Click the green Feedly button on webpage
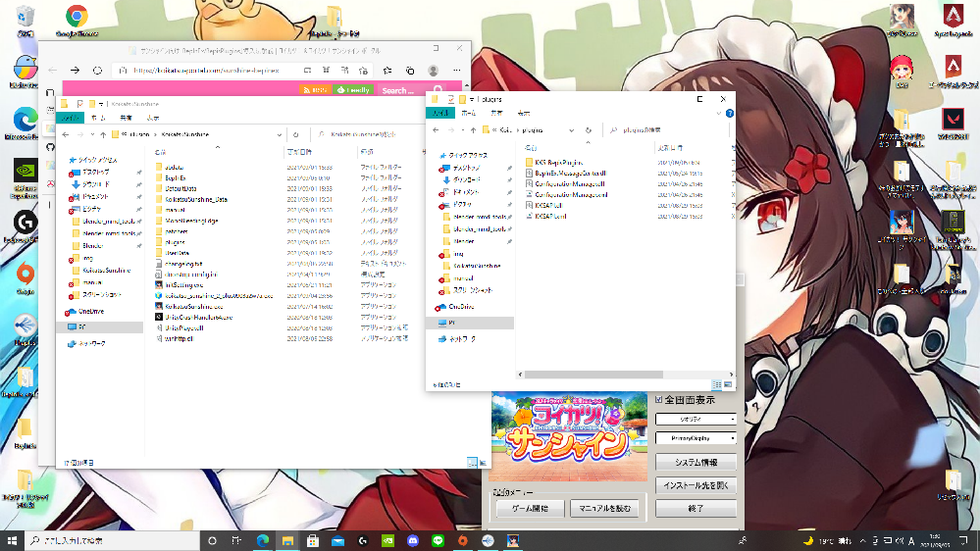 coord(354,90)
